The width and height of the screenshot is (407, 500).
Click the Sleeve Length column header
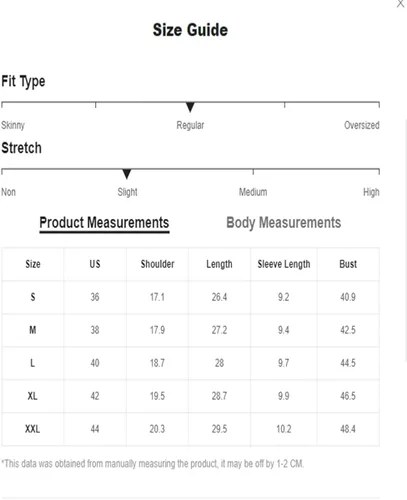click(x=284, y=264)
